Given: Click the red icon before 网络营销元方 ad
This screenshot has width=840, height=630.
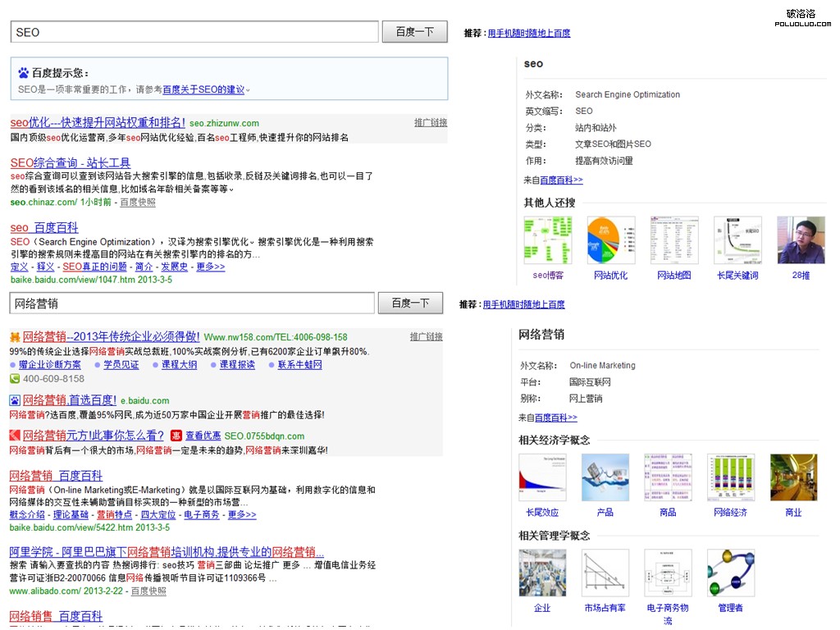Looking at the screenshot, I should pos(15,436).
